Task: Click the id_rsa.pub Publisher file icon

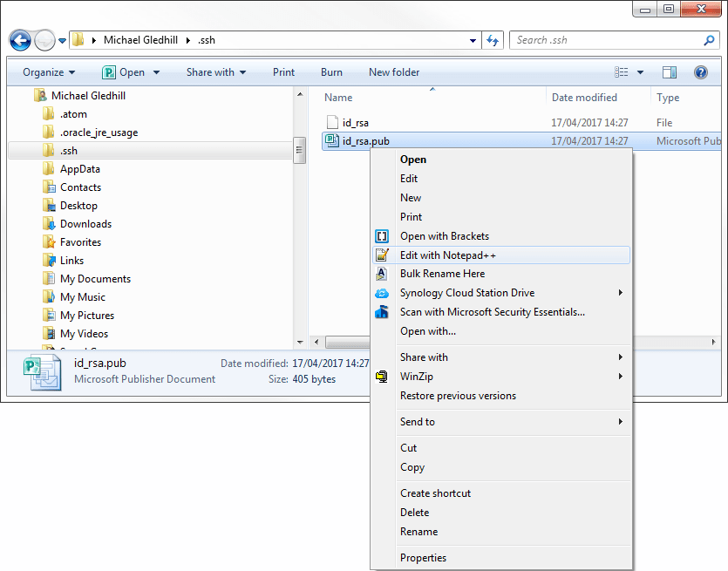Action: point(332,140)
